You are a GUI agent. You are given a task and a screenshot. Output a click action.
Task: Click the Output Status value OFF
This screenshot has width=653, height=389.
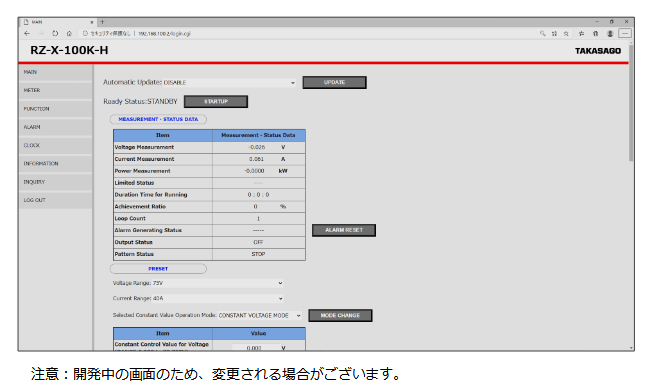(x=258, y=242)
